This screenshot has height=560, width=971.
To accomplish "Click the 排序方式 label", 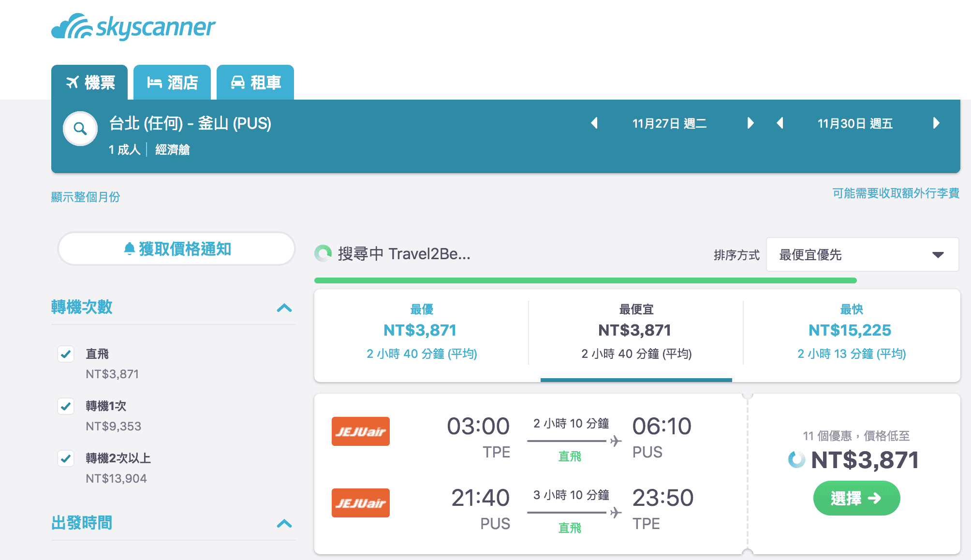I will point(736,255).
